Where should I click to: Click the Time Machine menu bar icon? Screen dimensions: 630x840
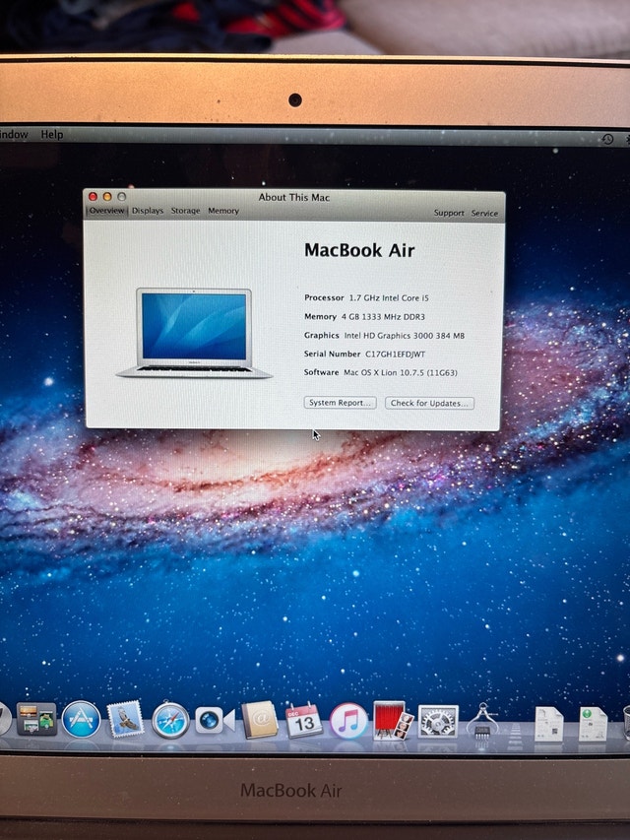pyautogui.click(x=607, y=139)
